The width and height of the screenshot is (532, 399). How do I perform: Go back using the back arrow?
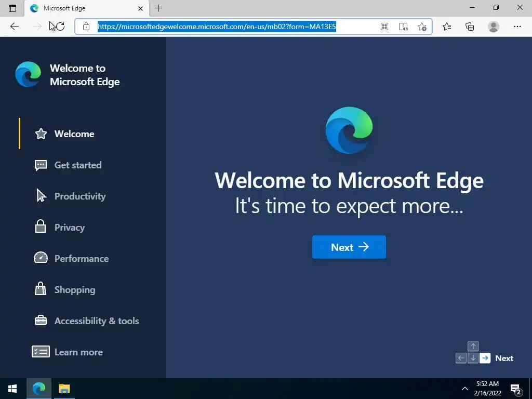point(14,26)
